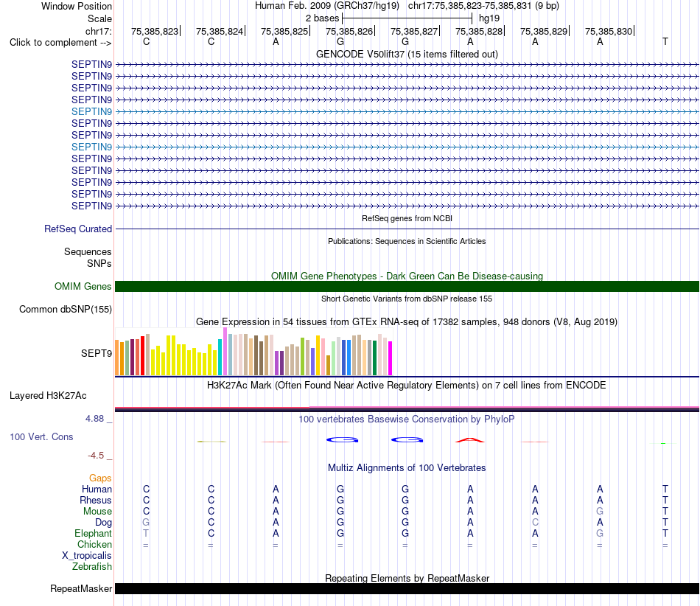Click the Gaps label in Multiz track

pyautogui.click(x=100, y=478)
